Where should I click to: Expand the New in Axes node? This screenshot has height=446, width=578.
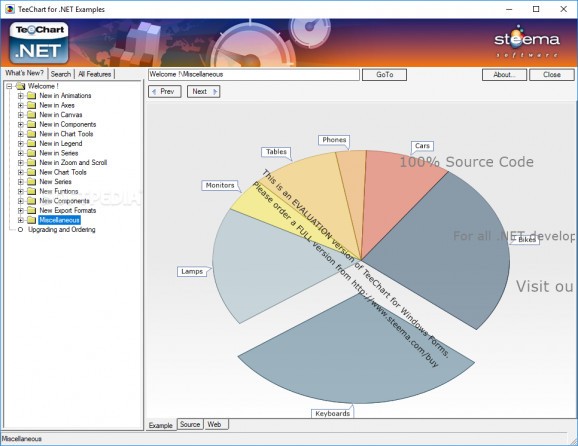(21, 105)
